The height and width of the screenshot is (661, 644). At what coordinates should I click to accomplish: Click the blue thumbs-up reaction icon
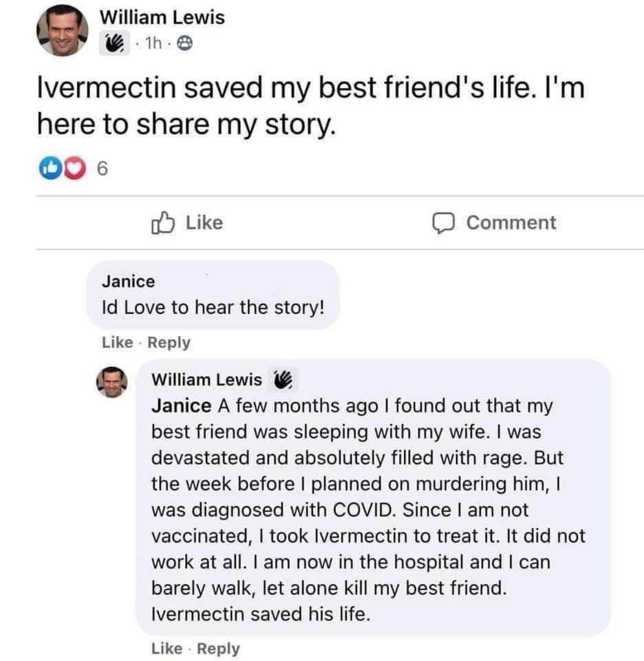pyautogui.click(x=48, y=167)
